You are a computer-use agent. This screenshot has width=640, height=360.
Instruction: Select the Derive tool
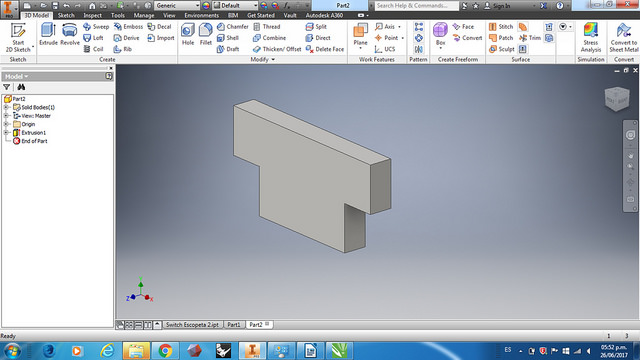tap(127, 38)
